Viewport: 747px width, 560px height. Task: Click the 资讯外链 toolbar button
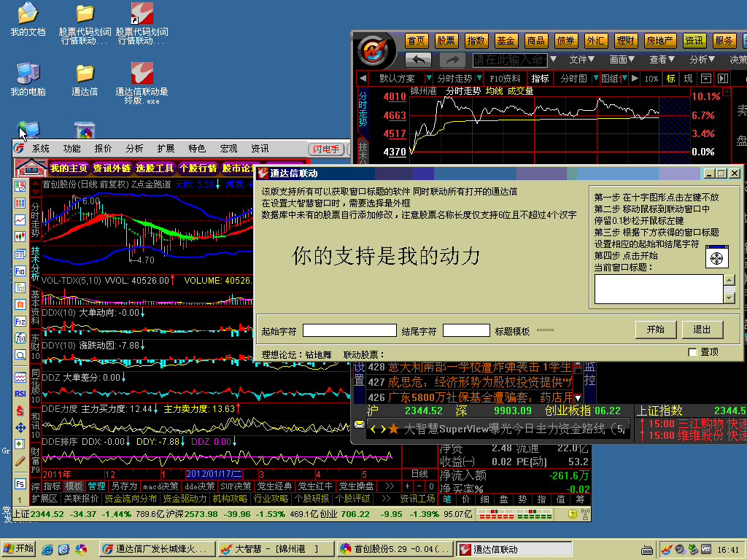pyautogui.click(x=112, y=168)
